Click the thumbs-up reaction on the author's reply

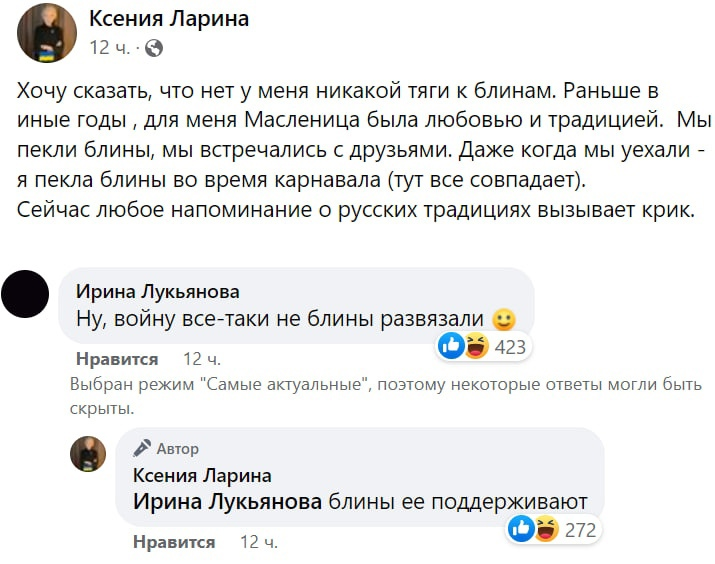pos(522,529)
